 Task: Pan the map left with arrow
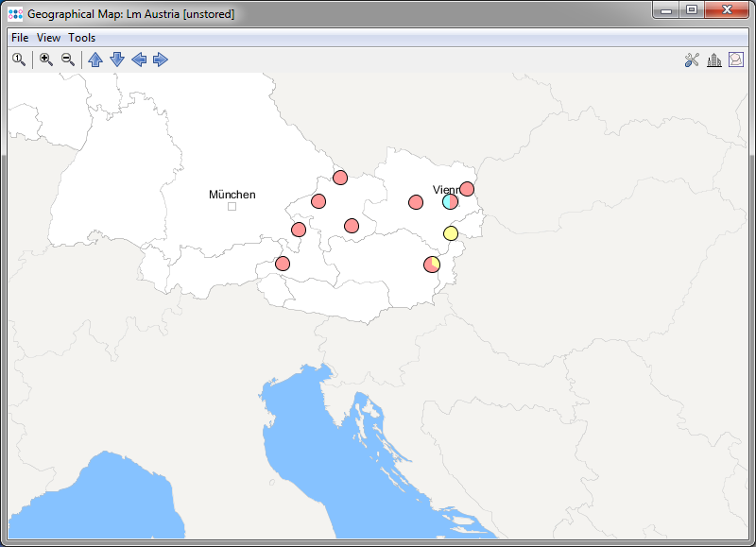click(139, 60)
